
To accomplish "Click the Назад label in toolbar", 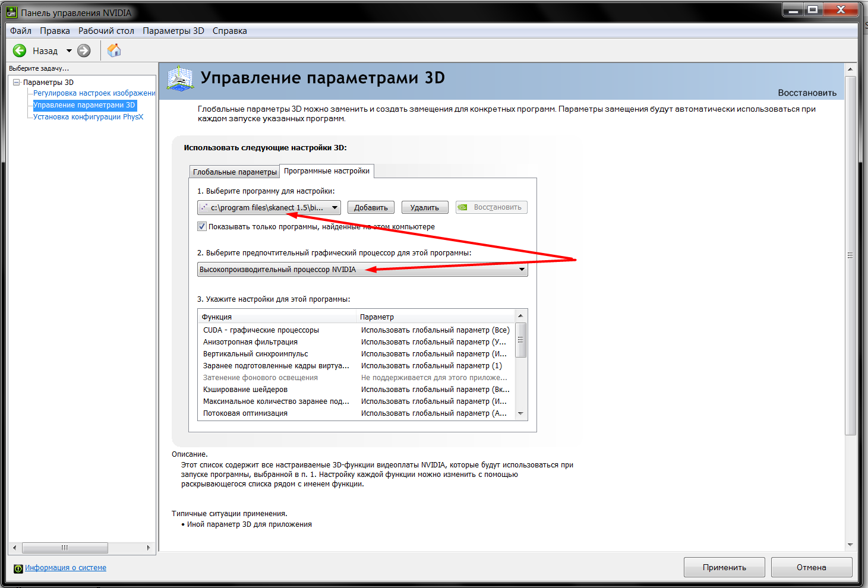I will [x=45, y=51].
